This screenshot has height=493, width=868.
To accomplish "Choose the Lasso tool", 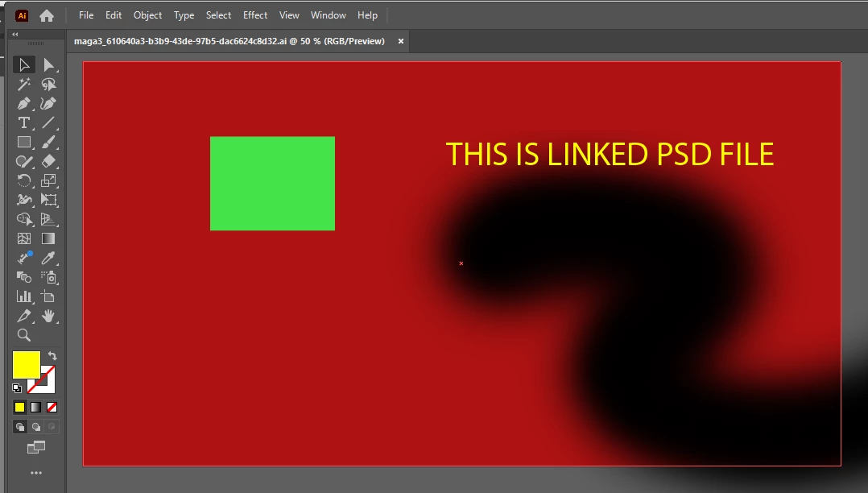I will click(x=48, y=85).
